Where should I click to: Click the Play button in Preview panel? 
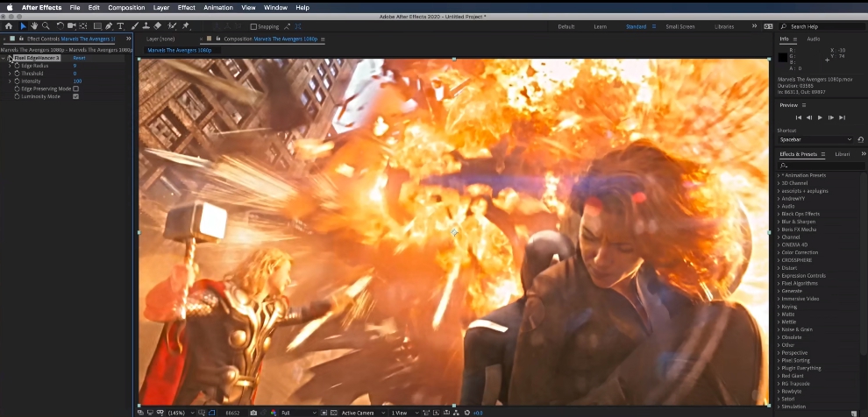(x=820, y=117)
